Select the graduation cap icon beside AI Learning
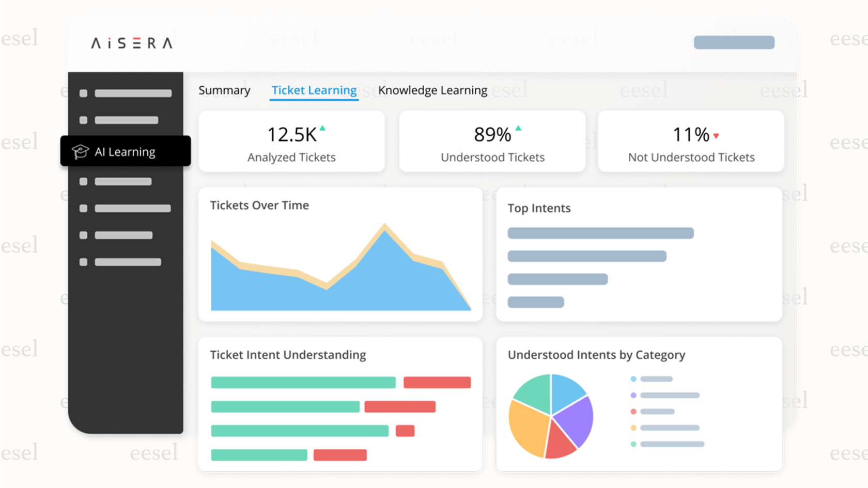This screenshot has height=488, width=868. point(81,151)
